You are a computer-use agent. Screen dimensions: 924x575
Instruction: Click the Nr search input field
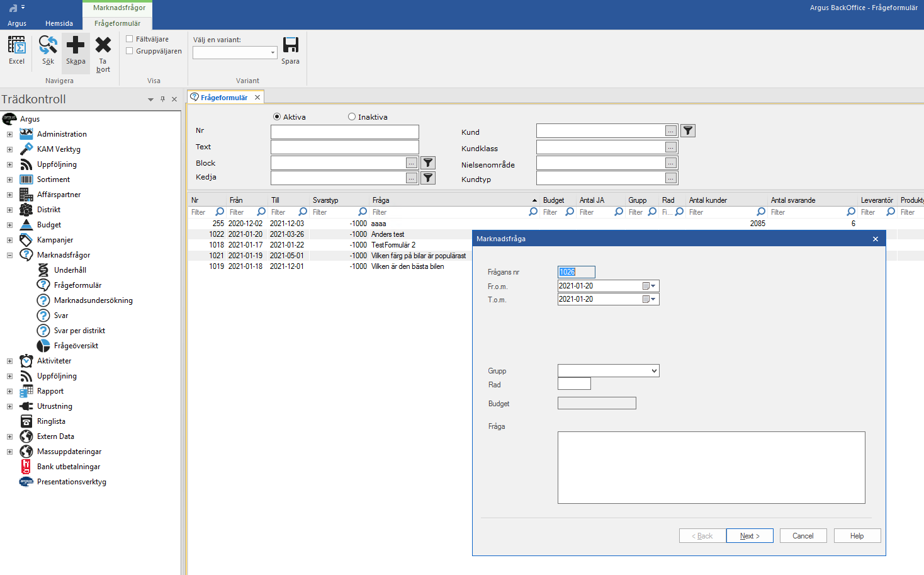pos(345,132)
